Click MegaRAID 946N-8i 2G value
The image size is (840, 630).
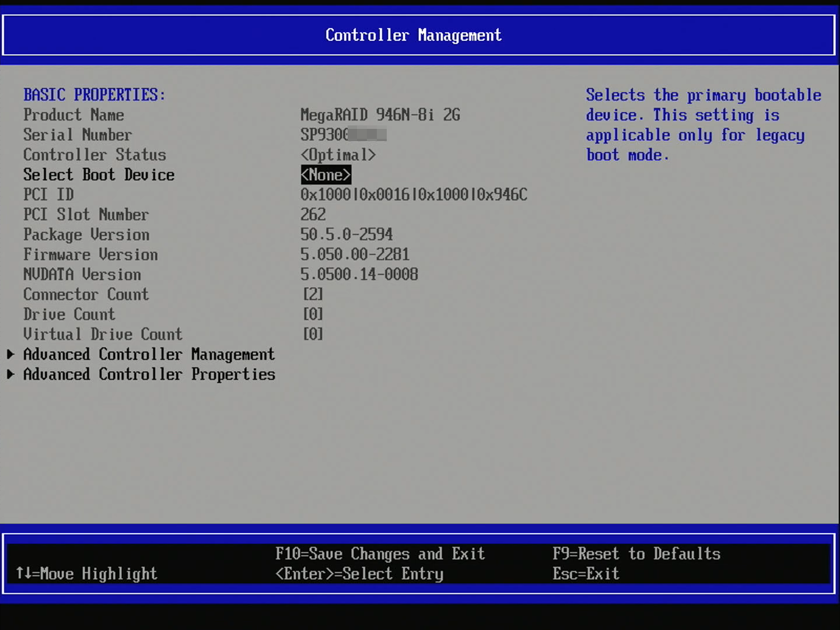pos(380,114)
